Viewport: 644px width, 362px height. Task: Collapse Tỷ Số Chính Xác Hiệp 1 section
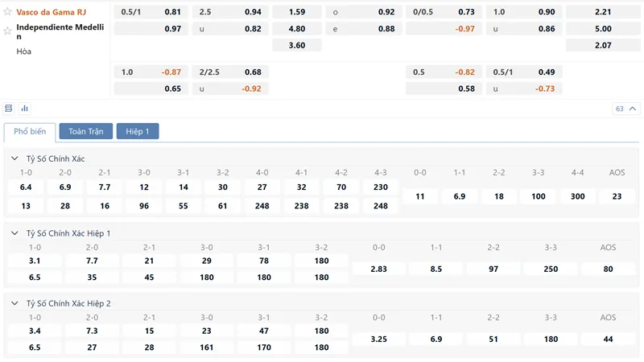point(14,233)
